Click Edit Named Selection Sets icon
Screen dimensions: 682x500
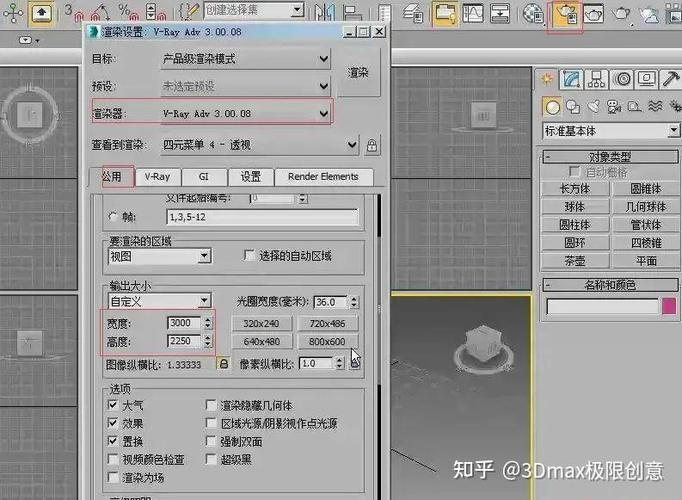tap(188, 11)
